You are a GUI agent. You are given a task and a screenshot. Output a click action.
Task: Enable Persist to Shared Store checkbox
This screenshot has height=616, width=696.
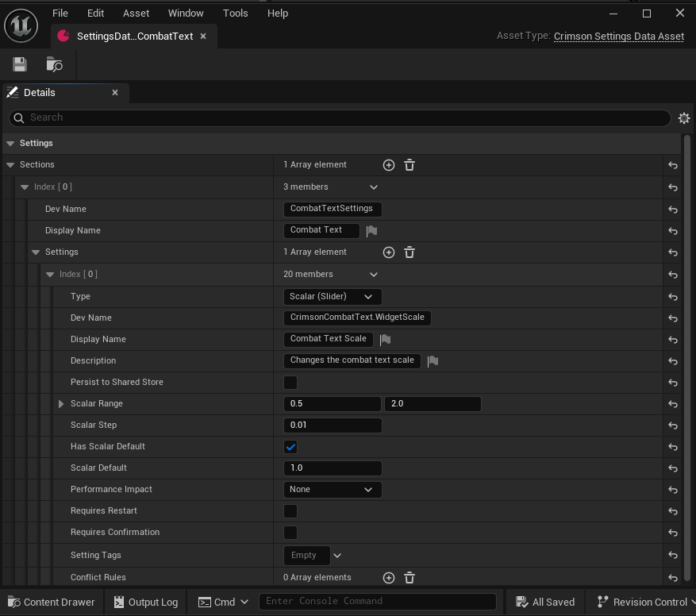tap(290, 383)
